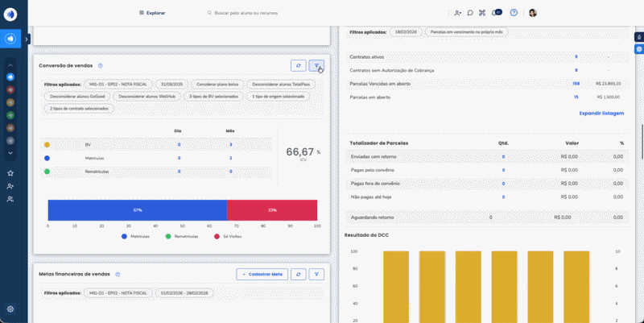Expand the left sidebar with arrow
This screenshot has width=644, height=323.
coord(27,39)
